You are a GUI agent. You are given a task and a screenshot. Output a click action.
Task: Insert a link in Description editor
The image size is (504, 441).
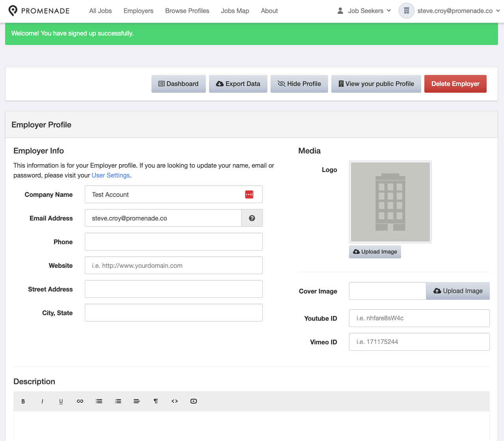click(x=80, y=401)
